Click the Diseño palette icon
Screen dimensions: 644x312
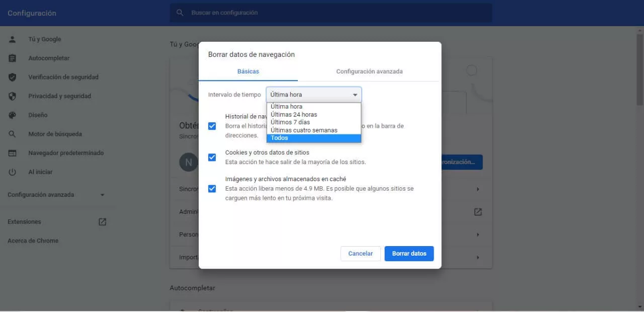[13, 115]
